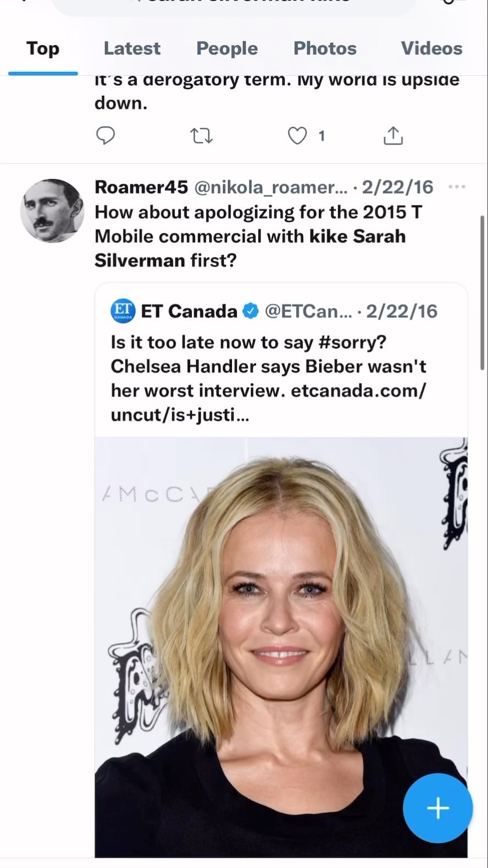488x868 pixels.
Task: Open the three-dot menu on Roamer45's tweet
Action: click(457, 187)
